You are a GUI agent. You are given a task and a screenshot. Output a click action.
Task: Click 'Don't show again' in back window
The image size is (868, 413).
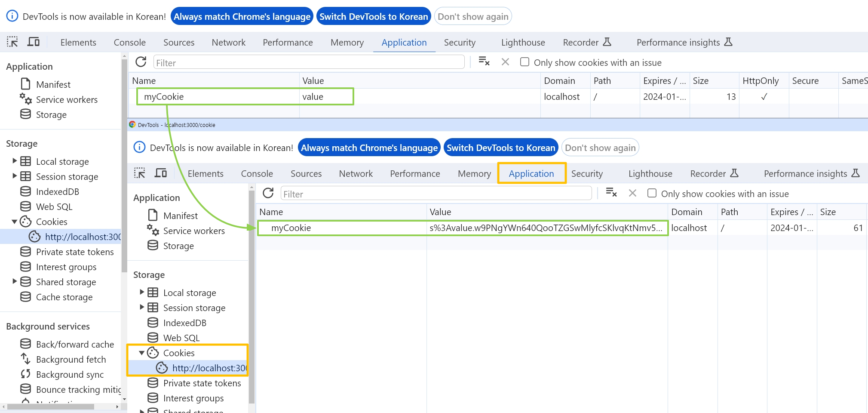pos(473,16)
